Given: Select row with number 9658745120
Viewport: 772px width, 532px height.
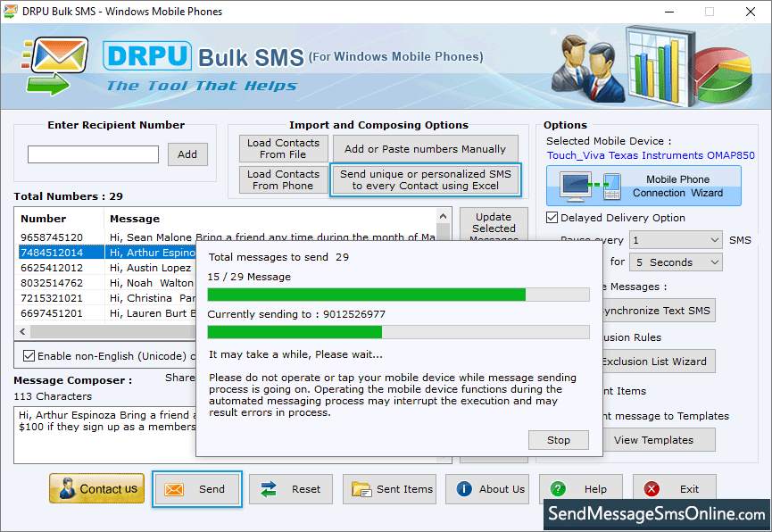Looking at the screenshot, I should (228, 237).
